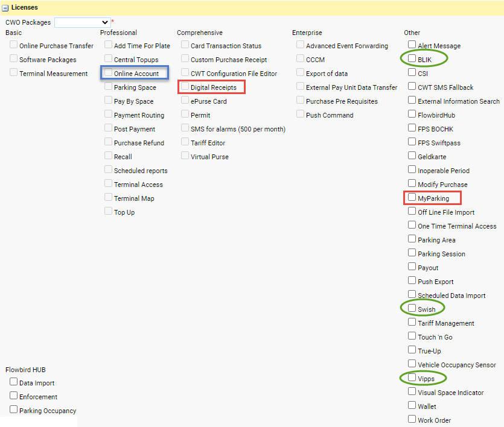
Task: Toggle the Permit checkbox
Action: (185, 113)
